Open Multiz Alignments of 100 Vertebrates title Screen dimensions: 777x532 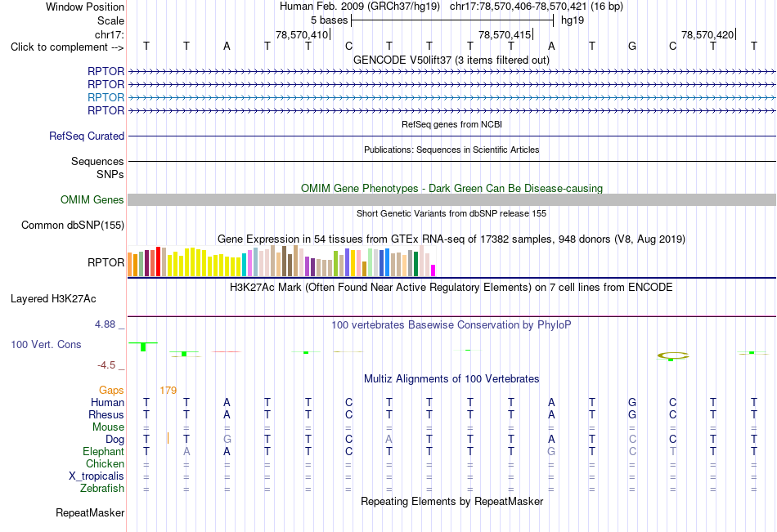point(451,379)
